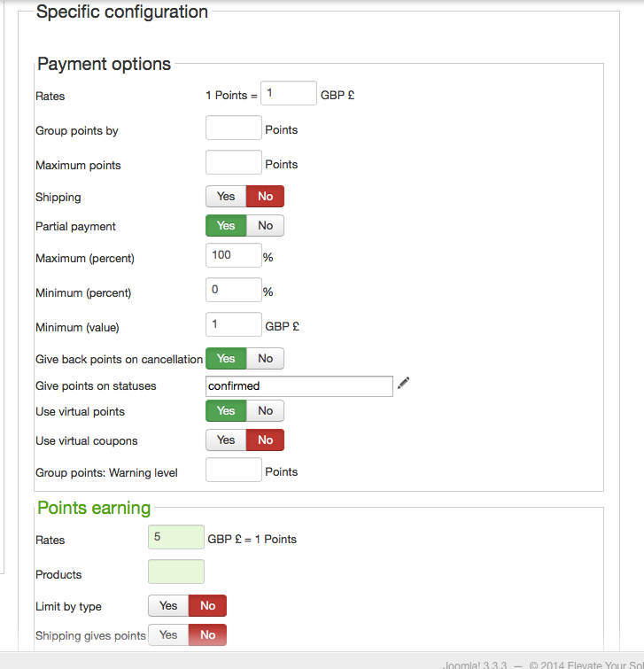Screen dimensions: 644x669
Task: Set Partial payment to No
Action: [265, 226]
